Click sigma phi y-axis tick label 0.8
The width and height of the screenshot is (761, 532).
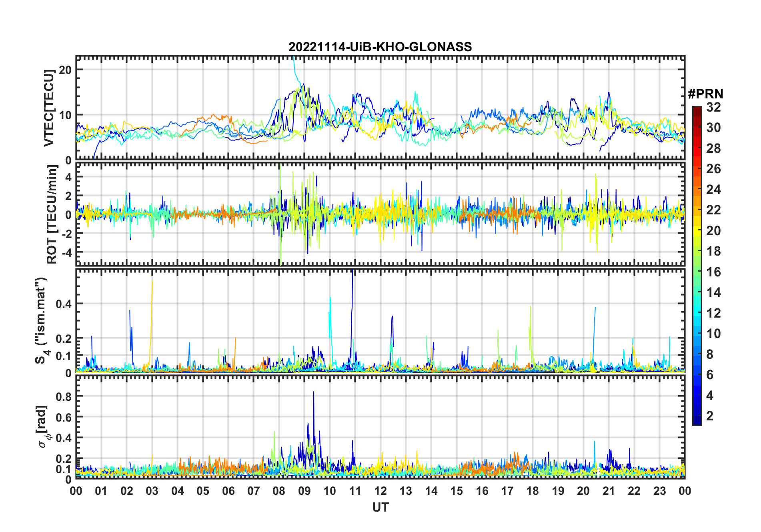64,396
